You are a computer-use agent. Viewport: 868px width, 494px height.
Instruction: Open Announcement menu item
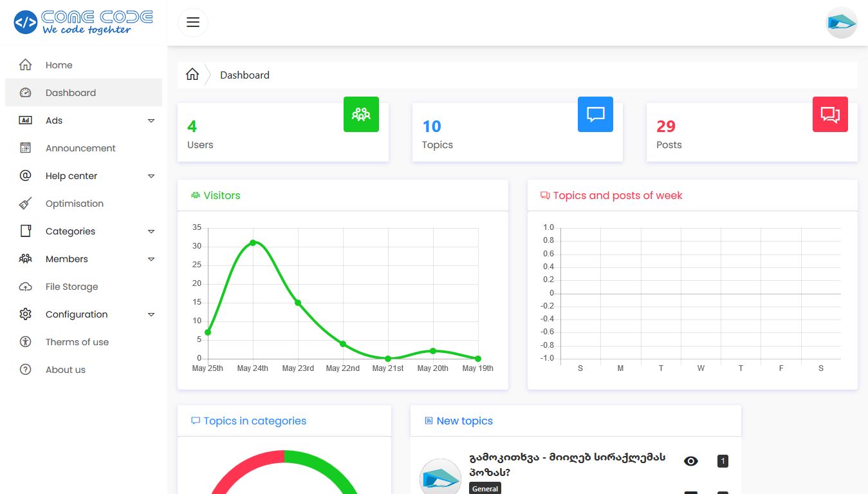coord(84,148)
